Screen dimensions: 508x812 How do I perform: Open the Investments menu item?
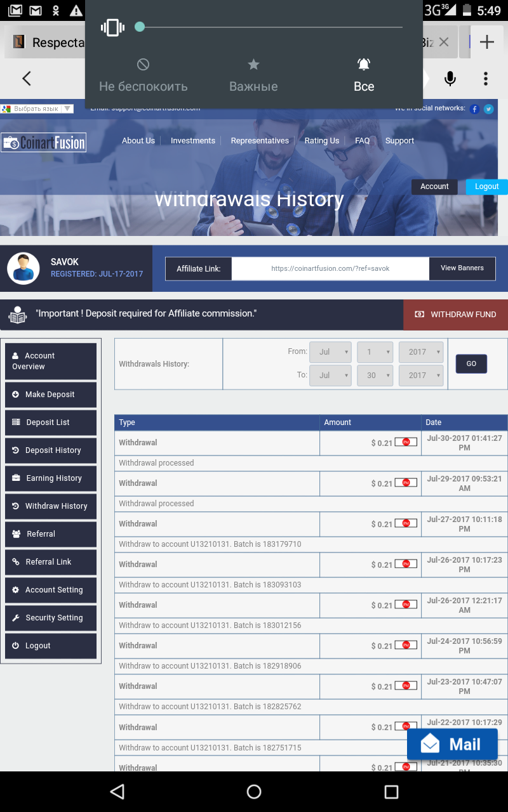coord(193,141)
